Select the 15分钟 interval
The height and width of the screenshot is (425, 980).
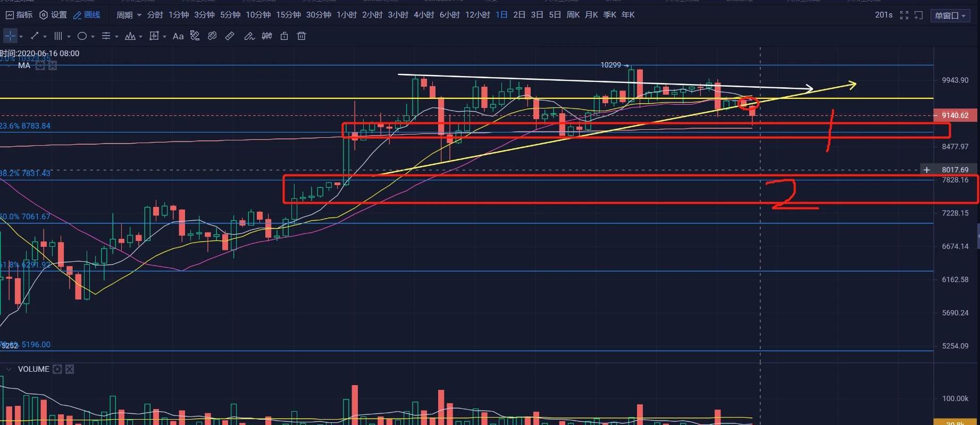pyautogui.click(x=288, y=15)
